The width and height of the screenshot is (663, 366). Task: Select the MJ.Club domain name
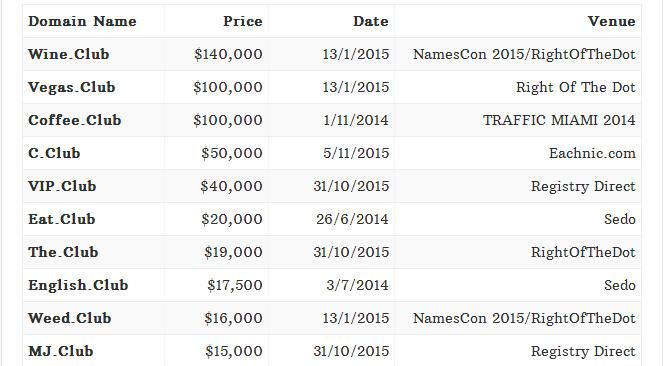(61, 351)
